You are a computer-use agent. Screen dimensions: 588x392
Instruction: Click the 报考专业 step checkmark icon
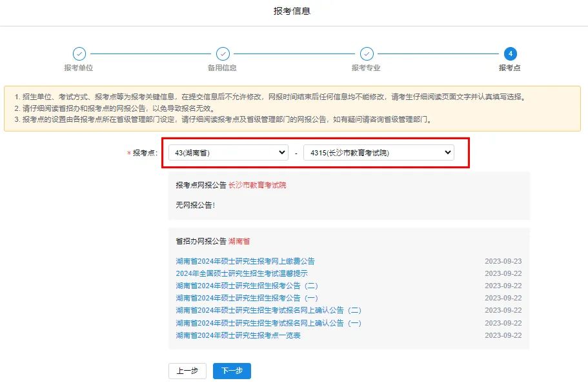tap(367, 54)
